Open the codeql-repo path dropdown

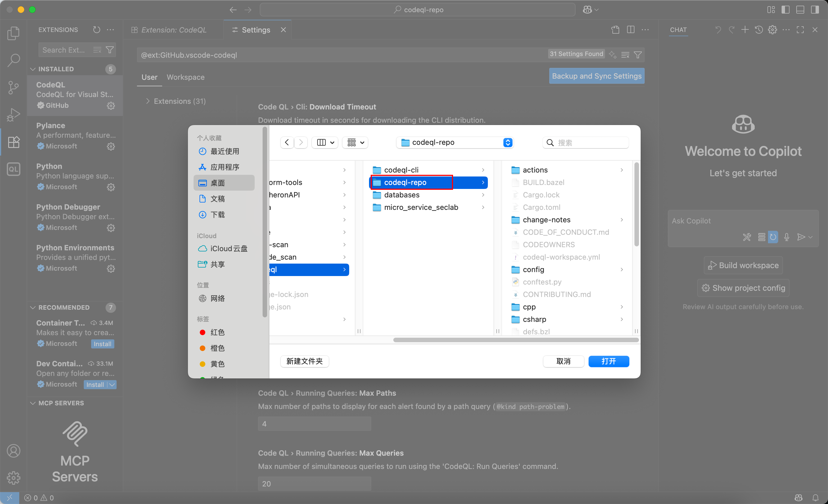click(455, 142)
